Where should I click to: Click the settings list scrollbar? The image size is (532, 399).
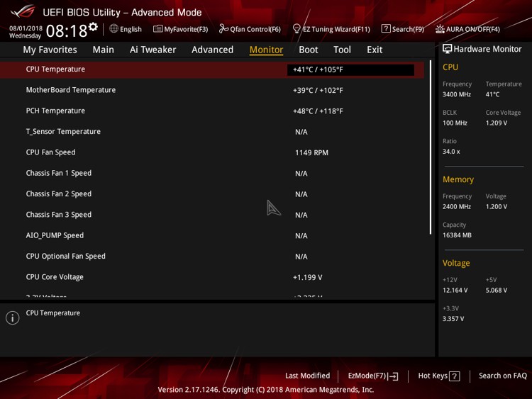coord(431,147)
